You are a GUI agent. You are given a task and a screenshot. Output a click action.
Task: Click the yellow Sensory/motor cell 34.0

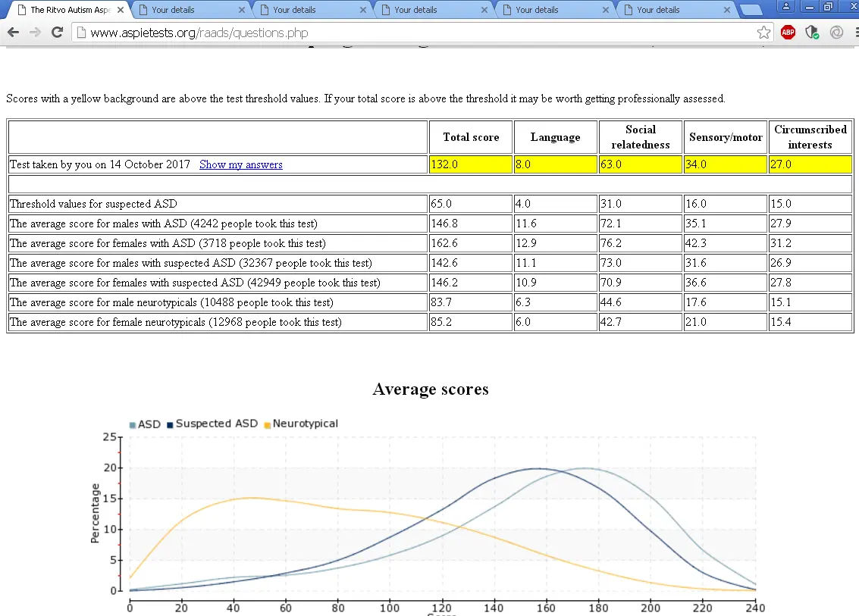point(726,164)
